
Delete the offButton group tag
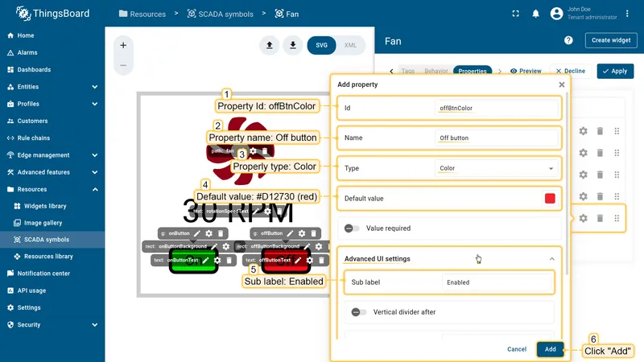(314, 233)
